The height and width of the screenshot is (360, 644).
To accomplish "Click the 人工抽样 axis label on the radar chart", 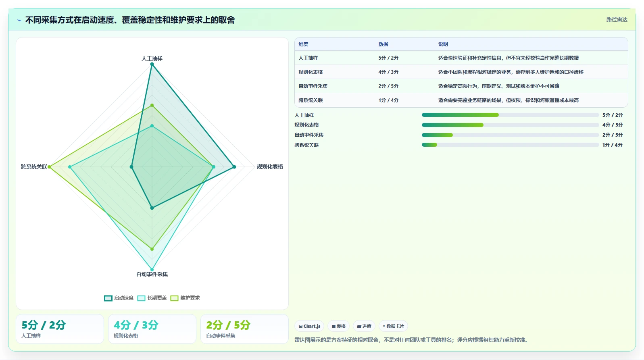I will pos(152,58).
